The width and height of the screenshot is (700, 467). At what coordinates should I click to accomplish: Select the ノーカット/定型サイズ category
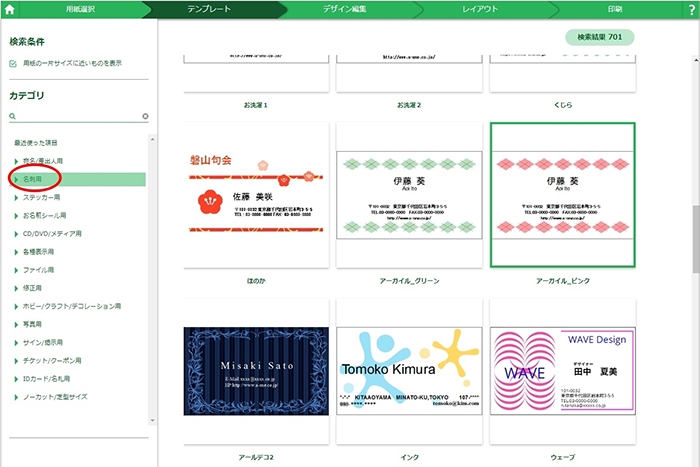(55, 397)
